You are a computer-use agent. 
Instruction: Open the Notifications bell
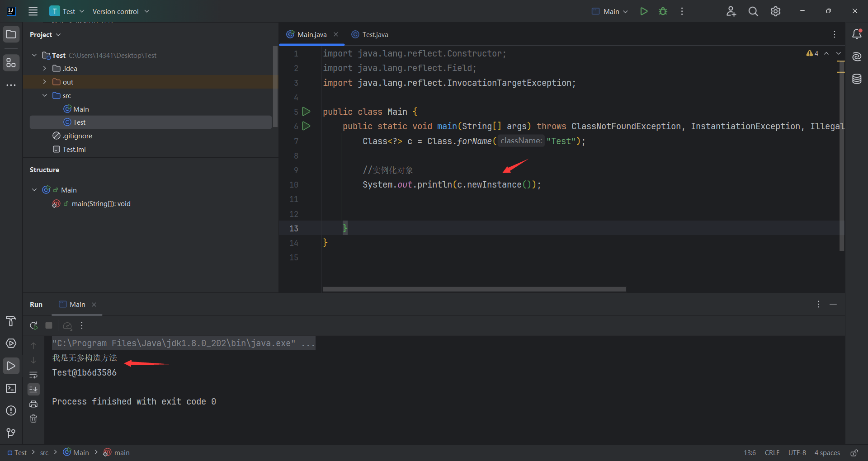(x=857, y=34)
